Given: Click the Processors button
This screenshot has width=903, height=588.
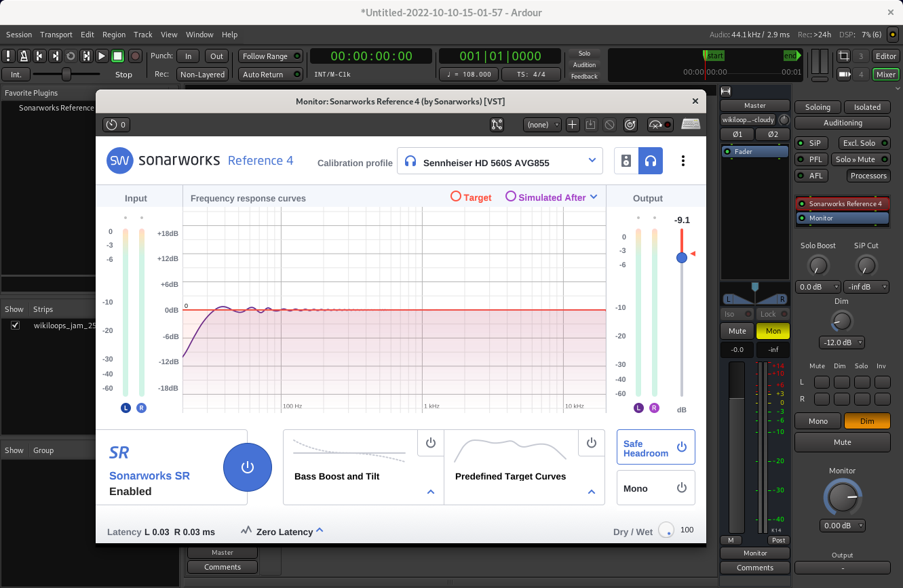Looking at the screenshot, I should (x=868, y=176).
